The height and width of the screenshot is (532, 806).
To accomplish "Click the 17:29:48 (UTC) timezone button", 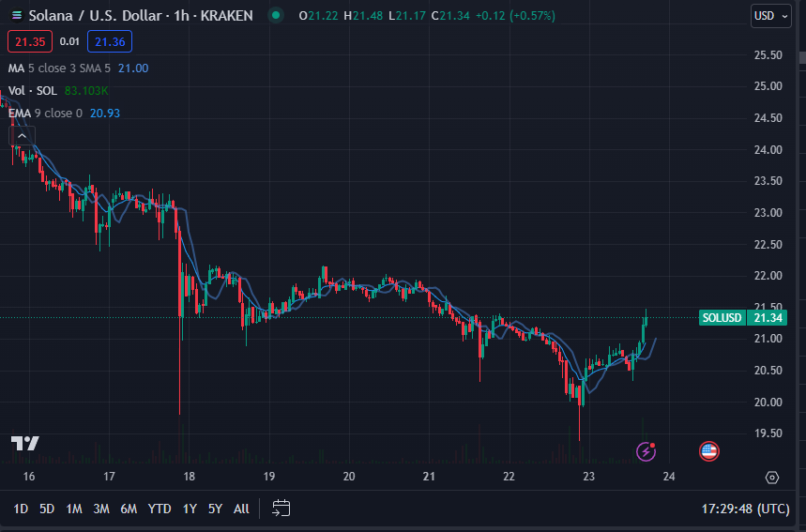I will pyautogui.click(x=745, y=509).
